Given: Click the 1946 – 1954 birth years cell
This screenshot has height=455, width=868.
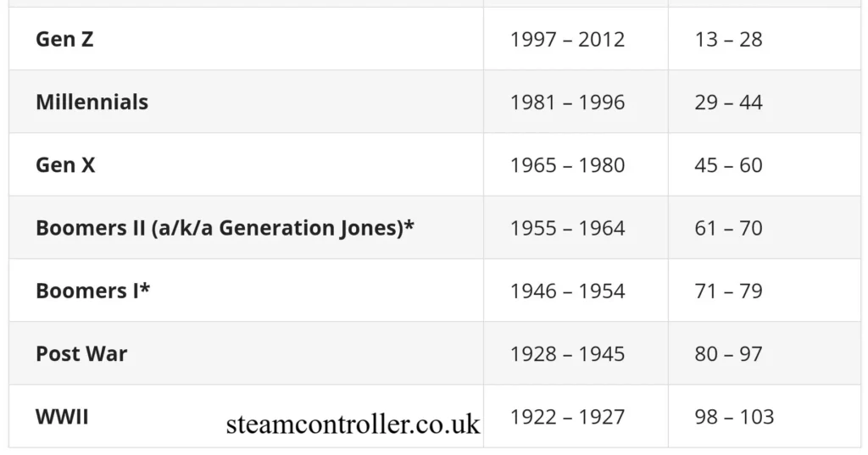Looking at the screenshot, I should click(x=567, y=291).
